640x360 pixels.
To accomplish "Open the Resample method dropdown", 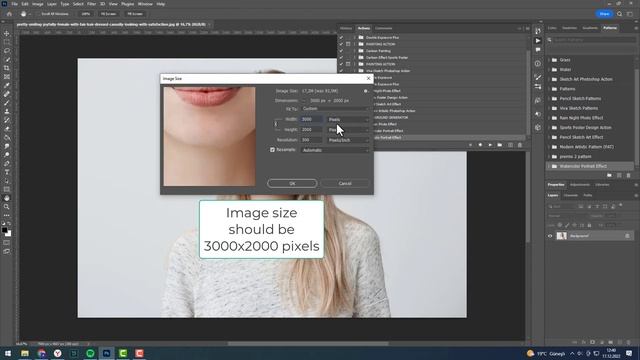I will (x=335, y=150).
